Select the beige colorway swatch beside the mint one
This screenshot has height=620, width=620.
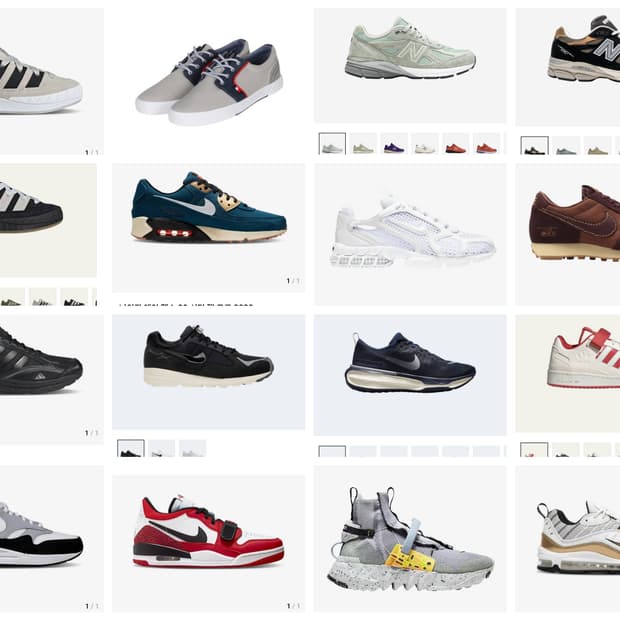click(363, 144)
